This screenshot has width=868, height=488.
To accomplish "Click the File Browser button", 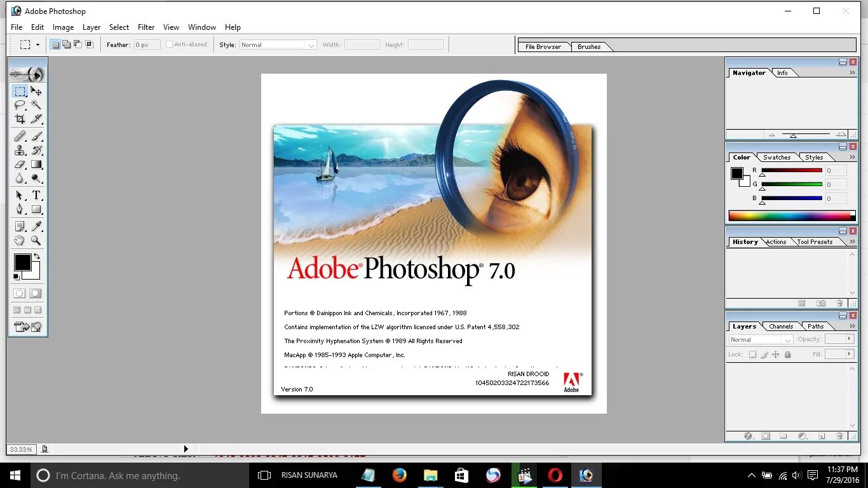I will (545, 46).
